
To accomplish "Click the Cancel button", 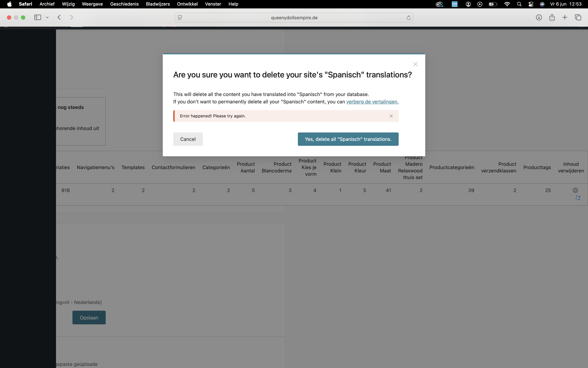I will [x=188, y=139].
